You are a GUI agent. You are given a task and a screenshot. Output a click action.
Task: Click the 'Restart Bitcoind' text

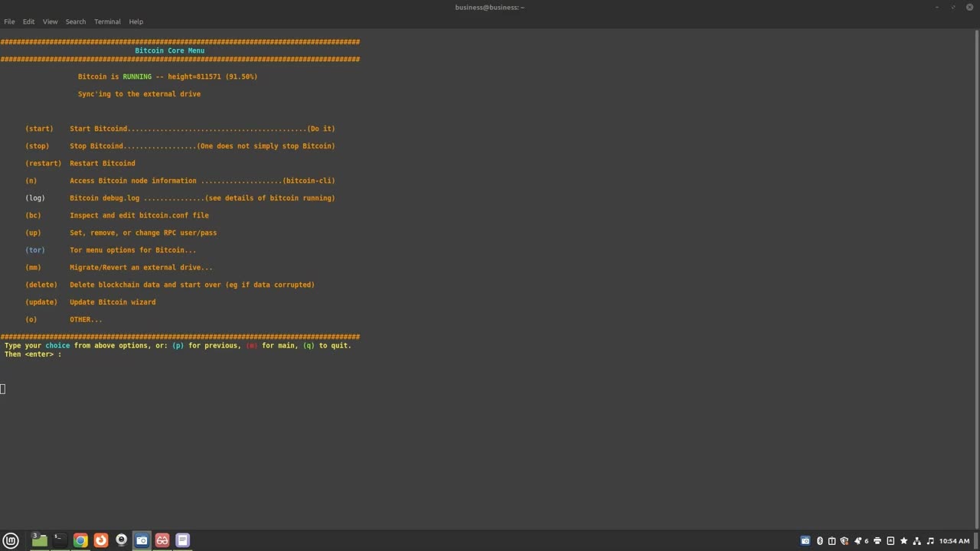(103, 163)
